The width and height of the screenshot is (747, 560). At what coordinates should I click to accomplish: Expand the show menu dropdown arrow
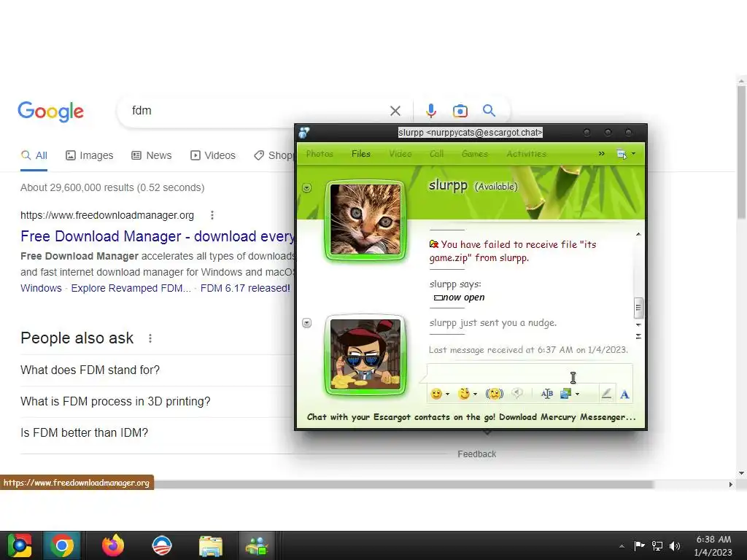tap(634, 154)
